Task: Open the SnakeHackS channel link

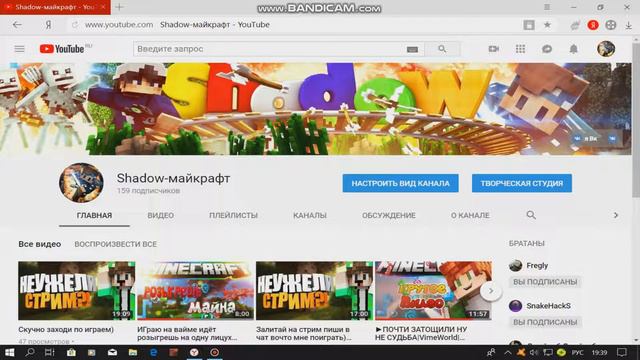Action: [548, 306]
